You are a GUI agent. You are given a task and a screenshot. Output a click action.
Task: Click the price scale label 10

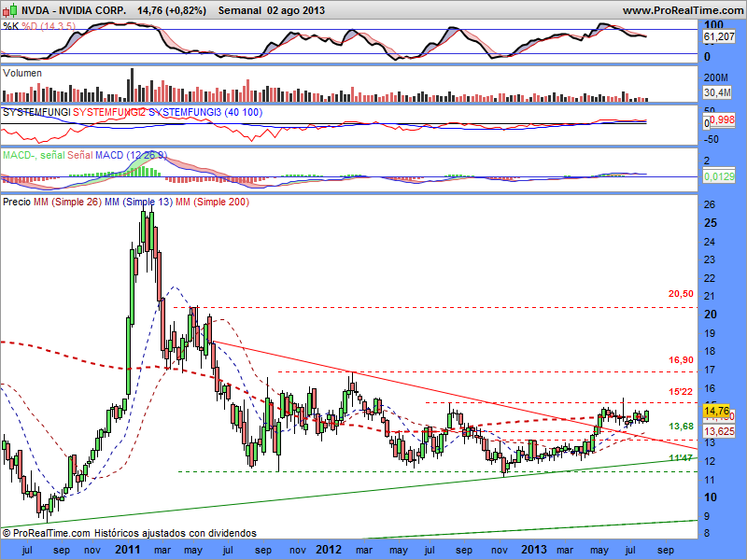(x=711, y=497)
